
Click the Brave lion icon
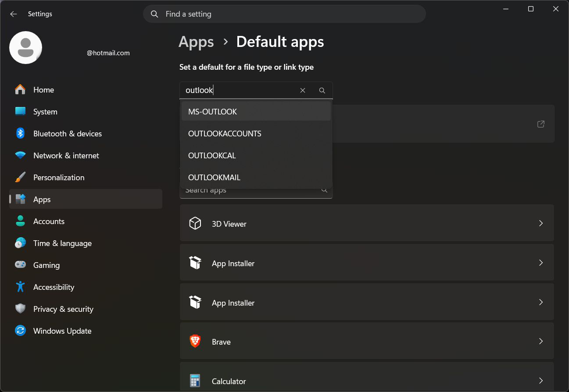pyautogui.click(x=195, y=342)
